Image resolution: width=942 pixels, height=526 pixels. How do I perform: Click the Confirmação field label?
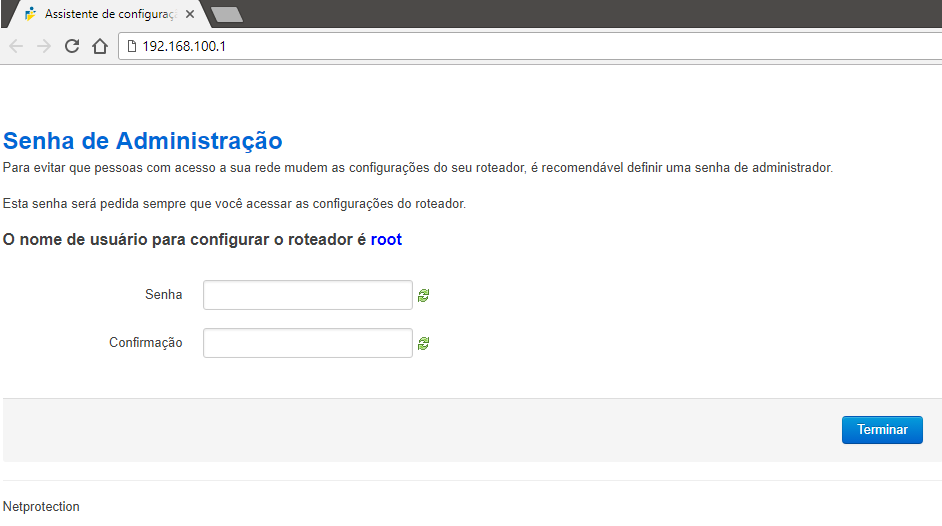point(145,343)
